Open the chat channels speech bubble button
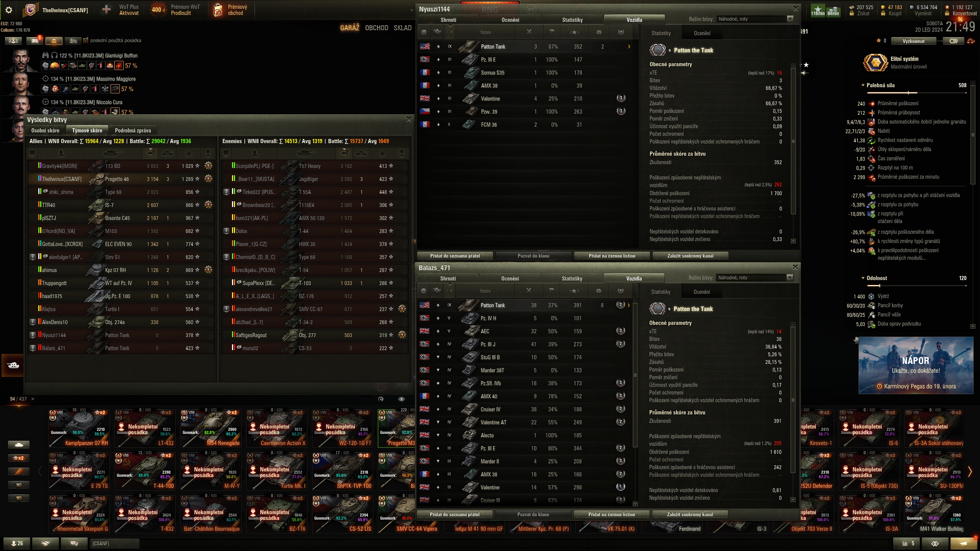The height and width of the screenshot is (551, 980). click(x=74, y=543)
